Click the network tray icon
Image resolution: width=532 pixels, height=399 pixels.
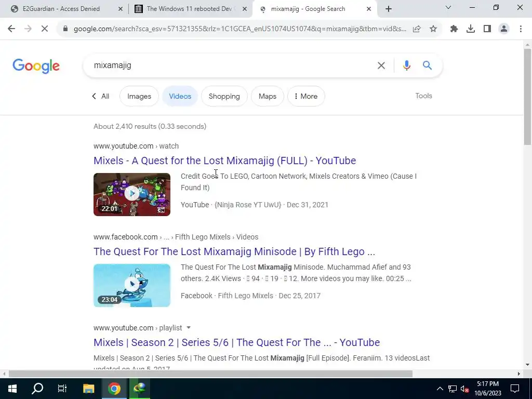[453, 389]
